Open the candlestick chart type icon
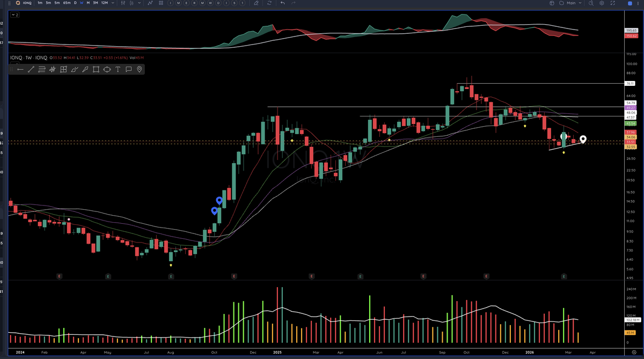644x359 pixels. click(x=131, y=3)
